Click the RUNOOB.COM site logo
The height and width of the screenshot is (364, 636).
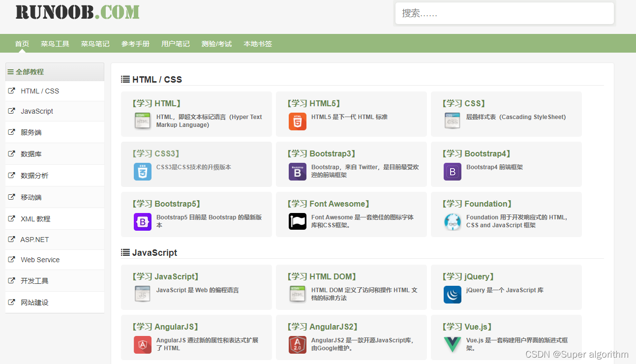77,12
